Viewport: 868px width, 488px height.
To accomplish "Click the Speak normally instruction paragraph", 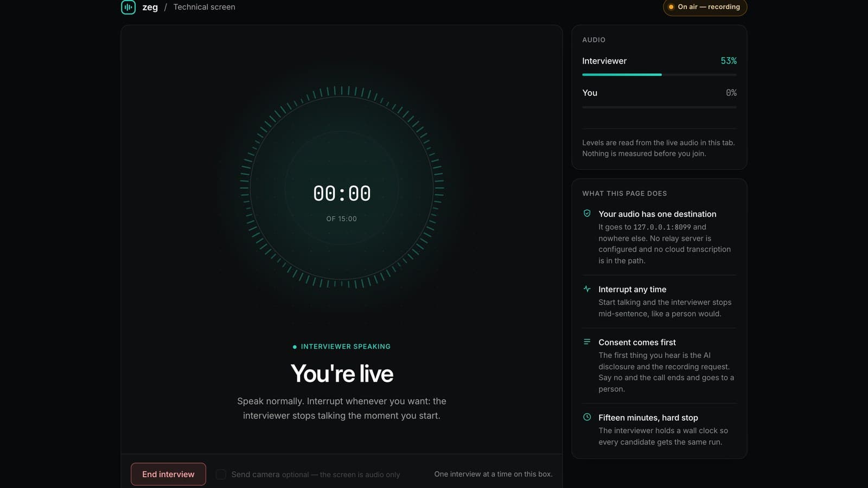I will (342, 408).
